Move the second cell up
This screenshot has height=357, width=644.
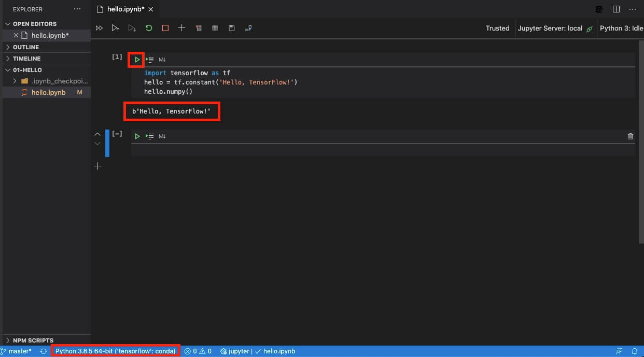click(x=97, y=134)
